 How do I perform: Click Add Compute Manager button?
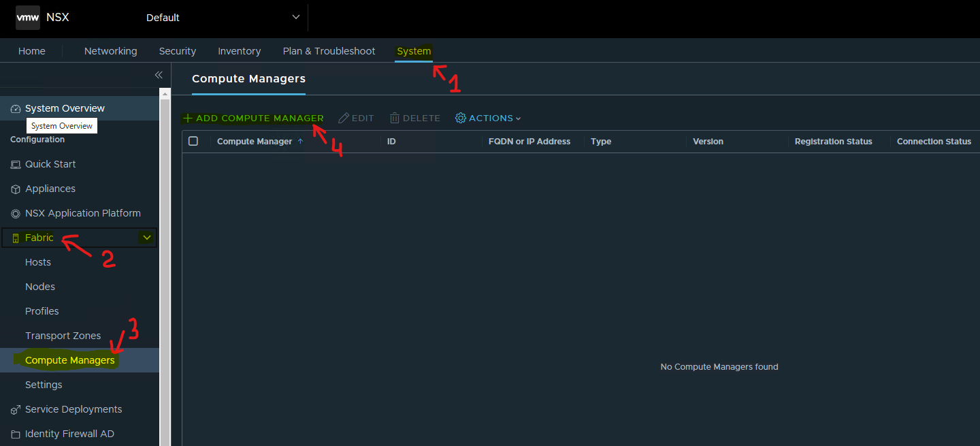pyautogui.click(x=254, y=118)
